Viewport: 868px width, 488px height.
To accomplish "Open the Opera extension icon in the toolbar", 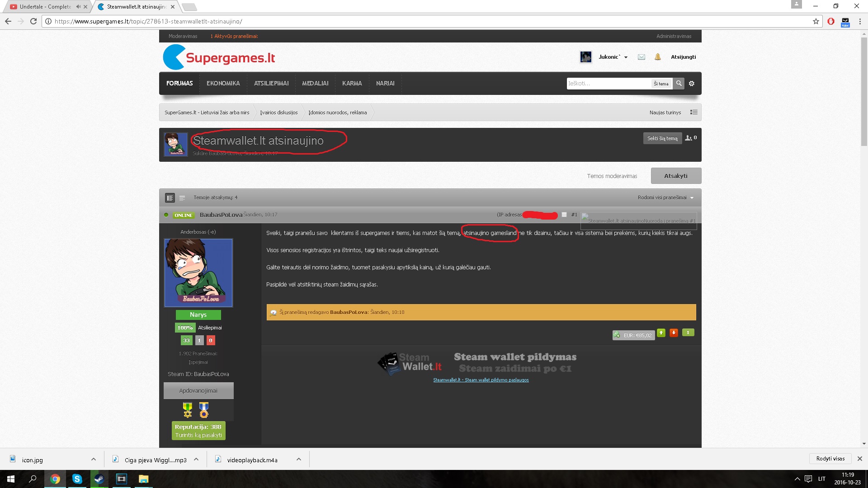I will click(831, 21).
